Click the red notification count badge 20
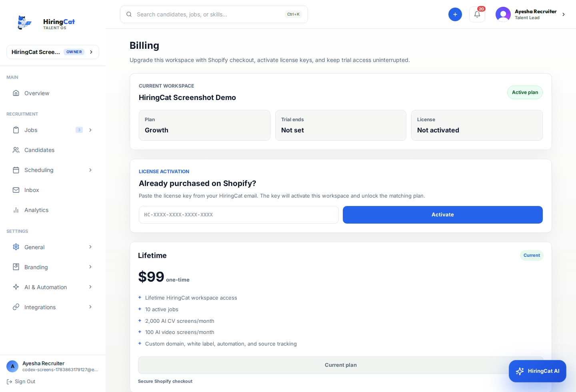The height and width of the screenshot is (392, 576). tap(481, 9)
